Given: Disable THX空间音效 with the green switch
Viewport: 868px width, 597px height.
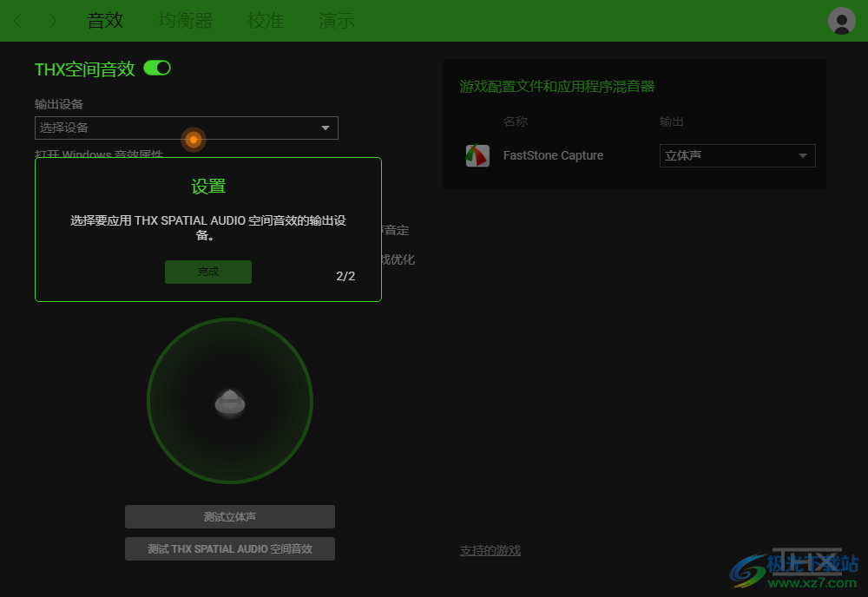Looking at the screenshot, I should pos(156,67).
